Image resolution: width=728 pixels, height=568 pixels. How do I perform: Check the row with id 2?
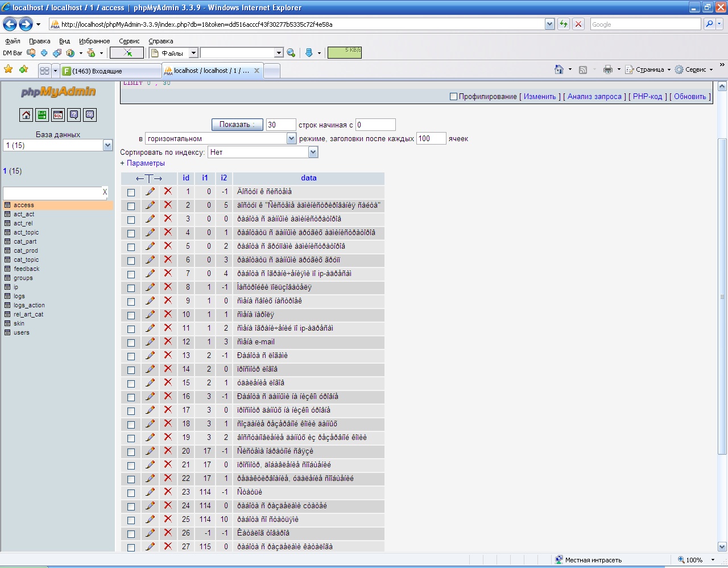point(131,206)
